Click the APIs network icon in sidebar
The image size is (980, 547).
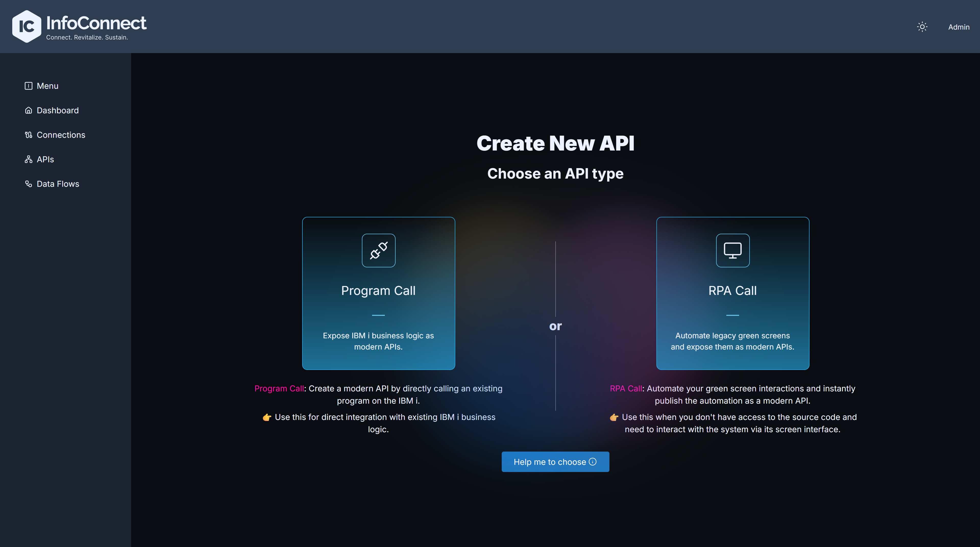point(29,159)
